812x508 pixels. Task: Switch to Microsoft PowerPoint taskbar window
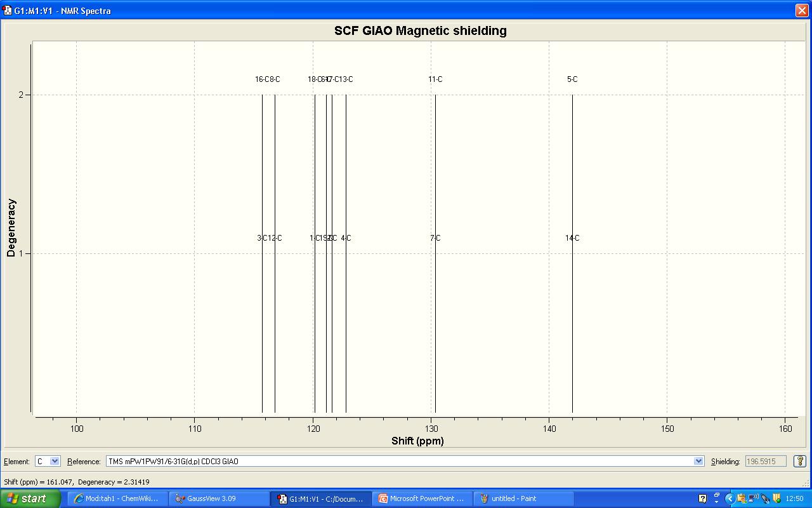[421, 498]
